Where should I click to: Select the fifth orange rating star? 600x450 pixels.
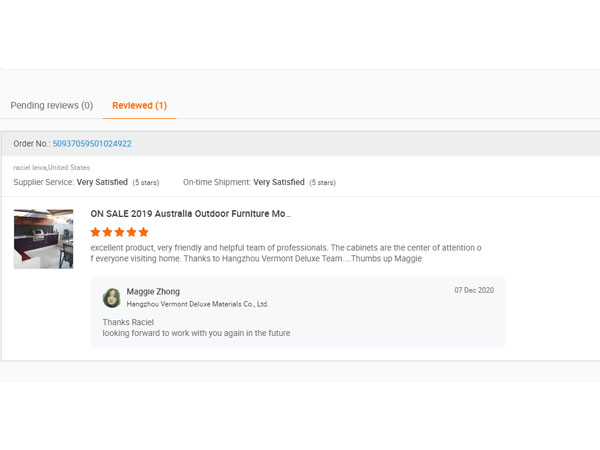point(144,232)
